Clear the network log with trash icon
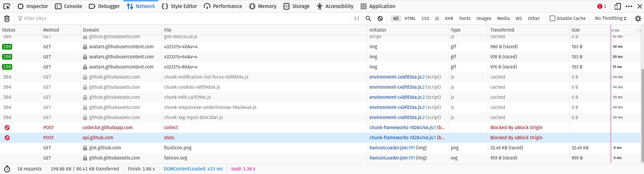The height and width of the screenshot is (174, 644). [x=7, y=18]
